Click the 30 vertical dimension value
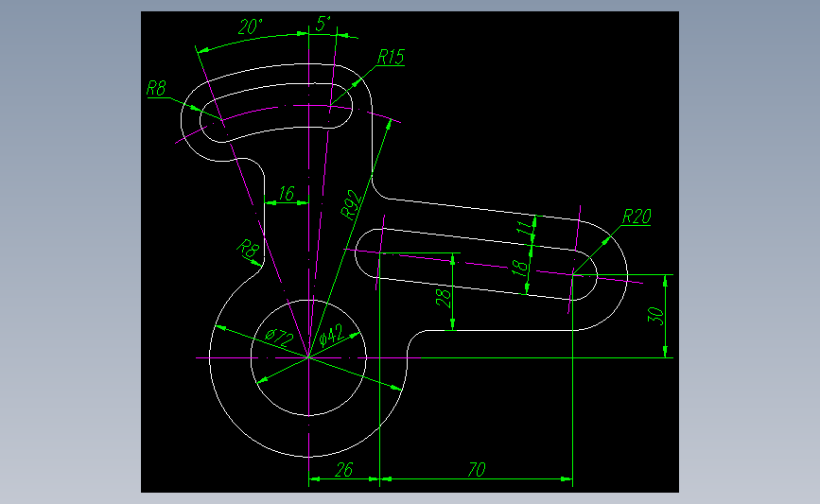 (x=655, y=316)
